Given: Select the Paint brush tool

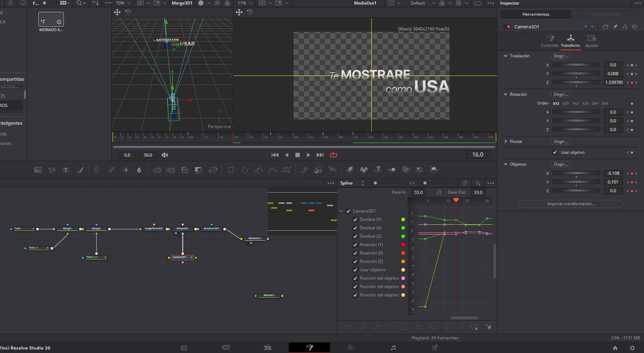Looking at the screenshot, I should (80, 170).
